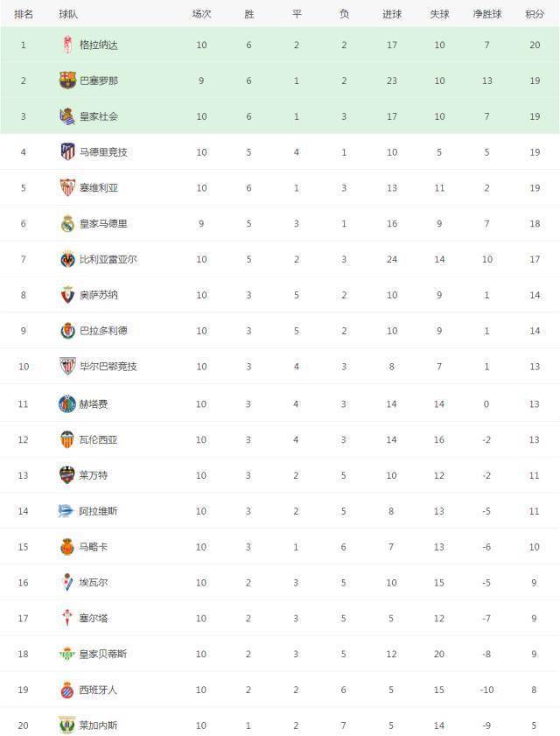Click the Real Sociedad crest icon
560x736 pixels.
[x=67, y=116]
